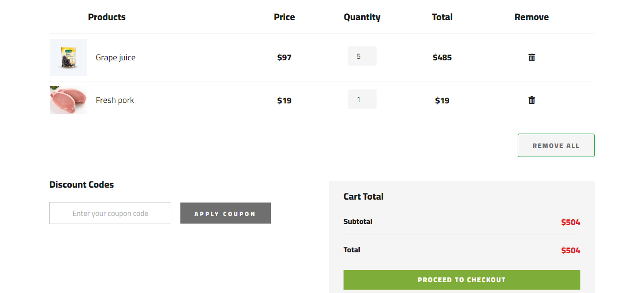644x293 pixels.
Task: Click the Subtotal $504 amount in Cart Total
Action: click(x=570, y=222)
